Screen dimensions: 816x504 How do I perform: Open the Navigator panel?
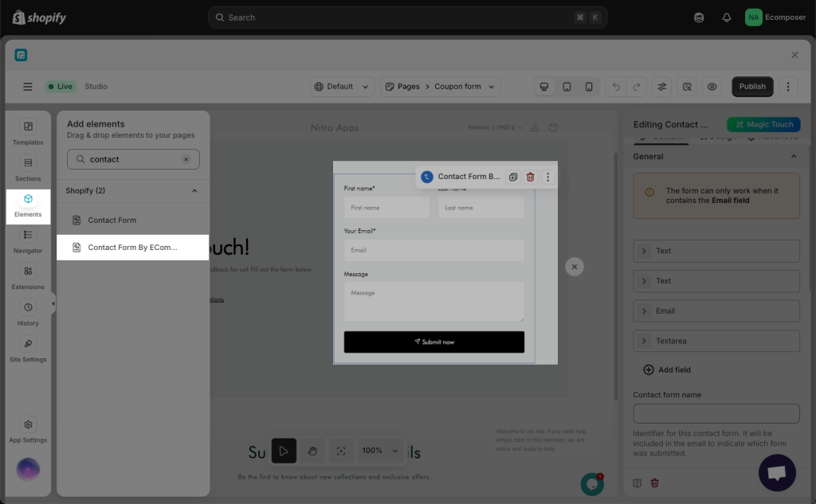click(28, 240)
